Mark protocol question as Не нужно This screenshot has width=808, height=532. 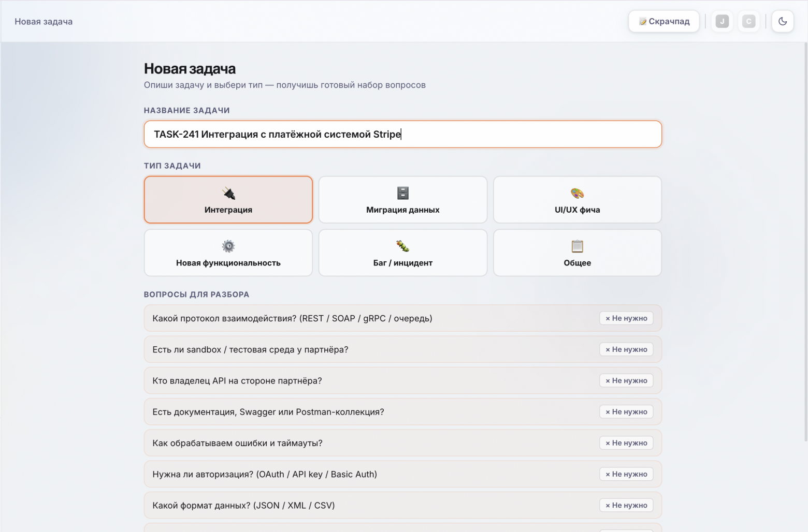(x=626, y=318)
